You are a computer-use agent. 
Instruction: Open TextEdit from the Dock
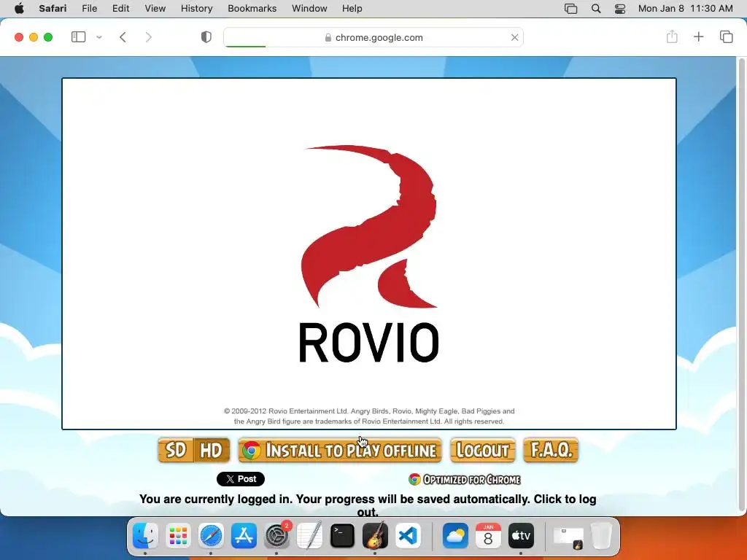309,536
